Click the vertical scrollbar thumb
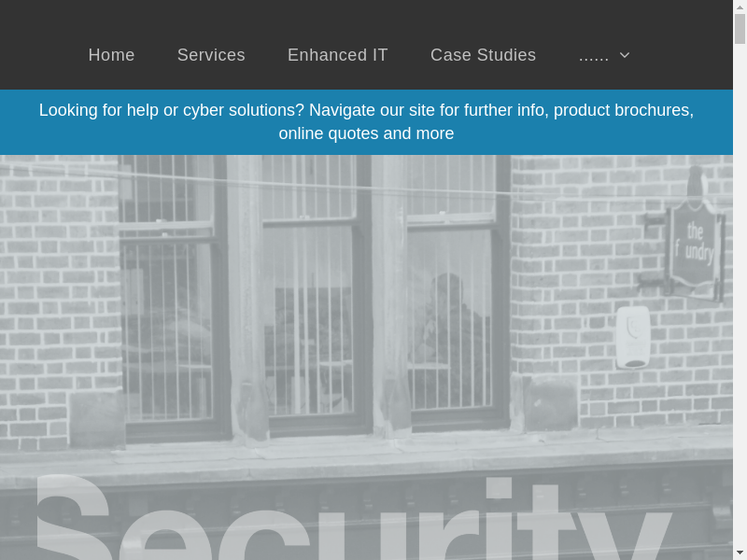Image resolution: width=747 pixels, height=560 pixels. click(x=740, y=29)
